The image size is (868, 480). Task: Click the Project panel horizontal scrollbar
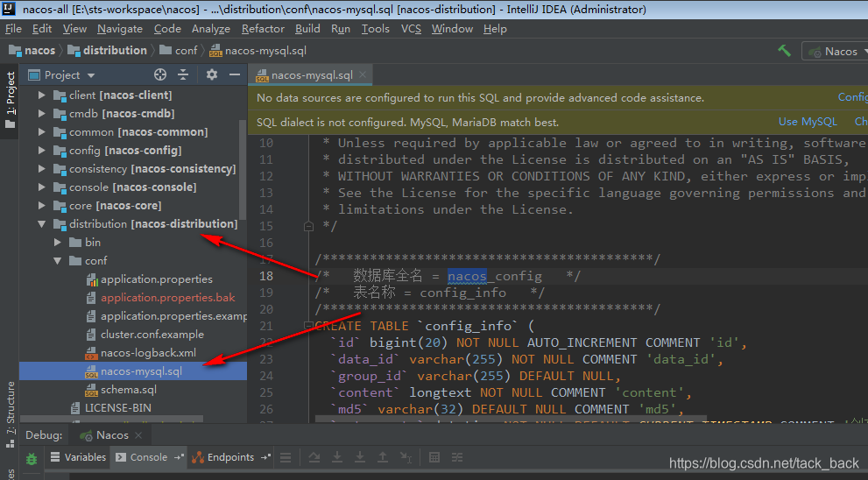point(112,419)
